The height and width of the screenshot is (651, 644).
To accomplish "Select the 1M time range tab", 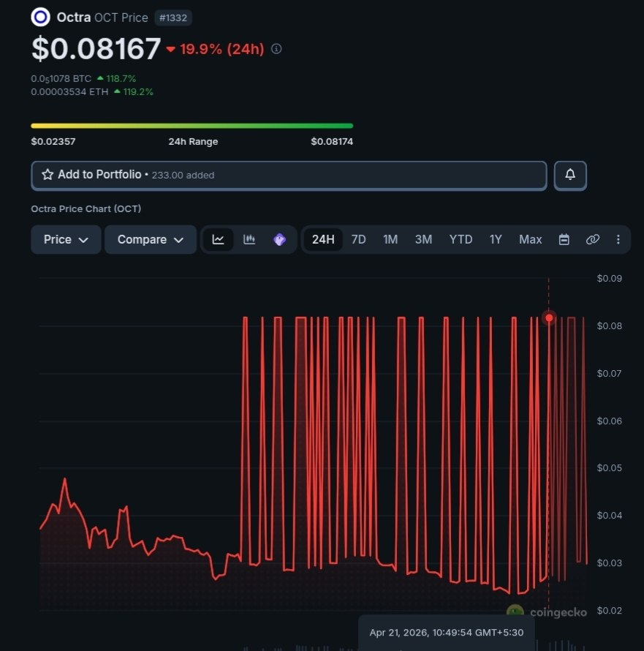I will (x=390, y=240).
